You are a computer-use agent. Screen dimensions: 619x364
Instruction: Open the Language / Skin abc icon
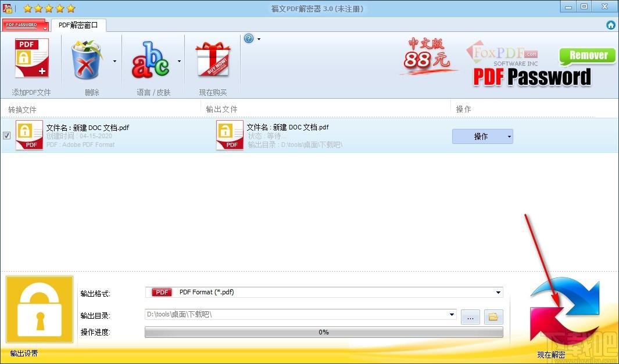151,59
